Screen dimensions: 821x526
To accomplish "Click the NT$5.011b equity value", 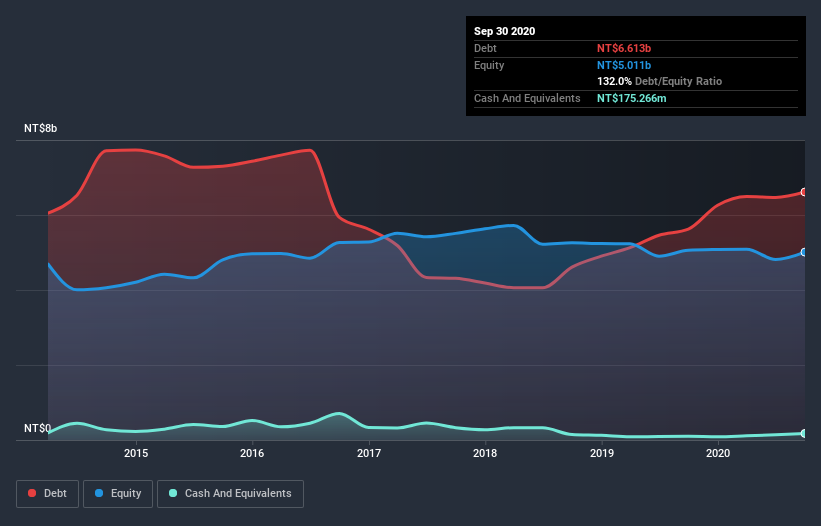I will [x=624, y=65].
